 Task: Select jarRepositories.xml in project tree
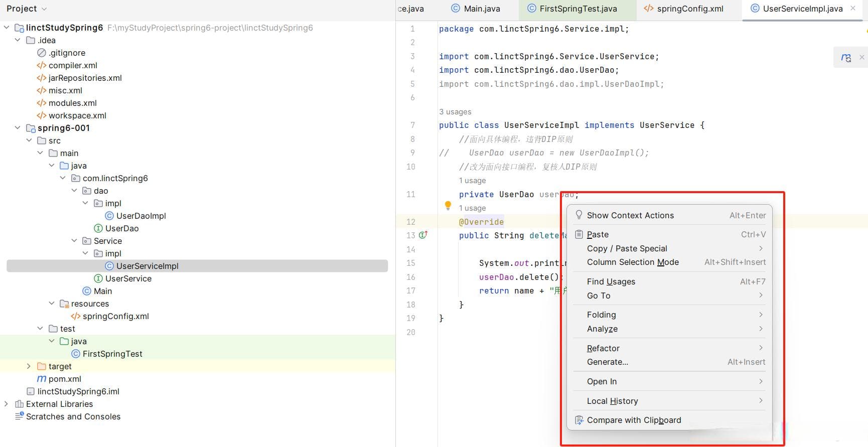pyautogui.click(x=85, y=78)
